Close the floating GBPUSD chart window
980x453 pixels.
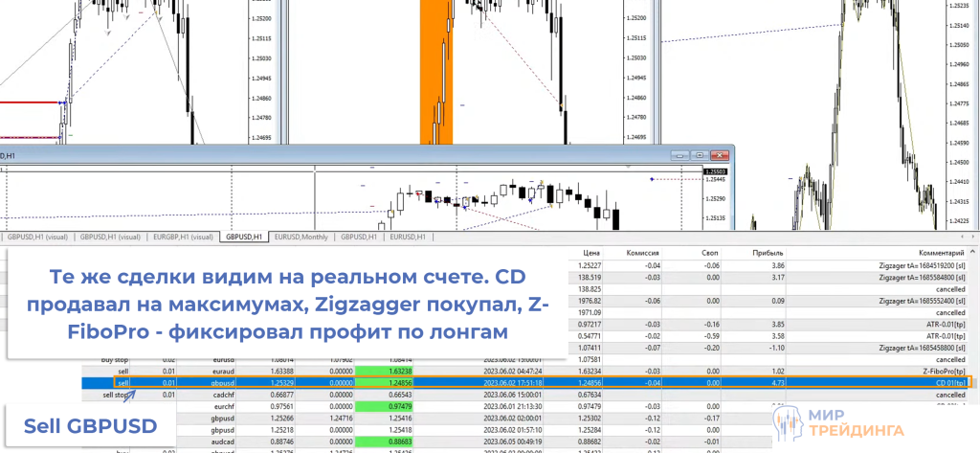click(x=719, y=154)
